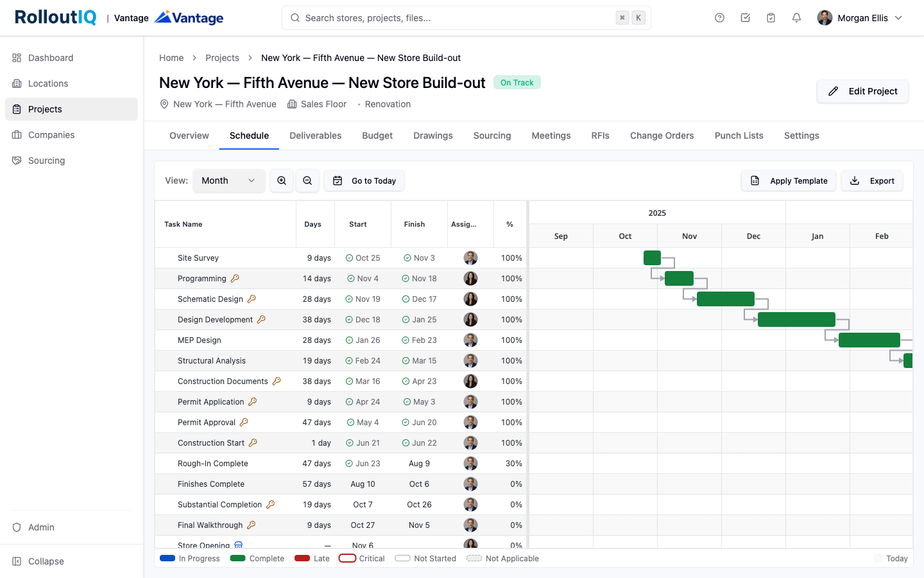Open the tasks checkbox icon in header

coord(745,18)
